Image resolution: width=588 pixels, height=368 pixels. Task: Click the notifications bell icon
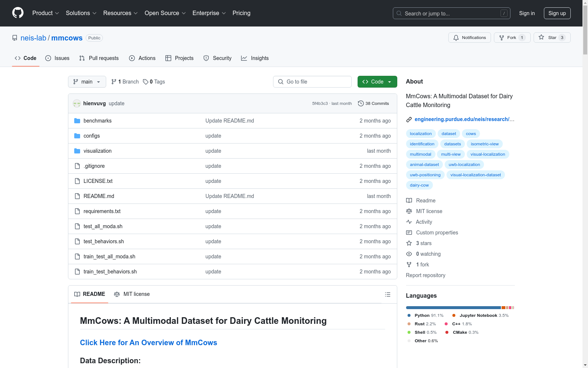456,38
